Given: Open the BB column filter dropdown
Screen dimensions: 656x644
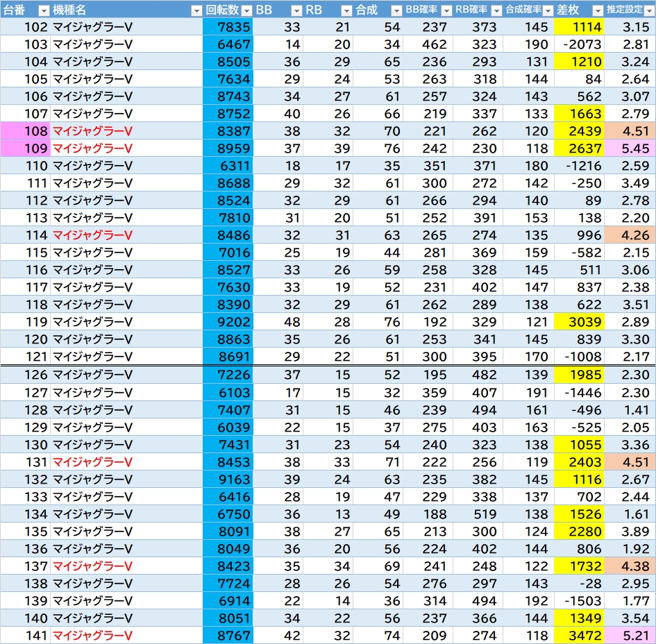Looking at the screenshot, I should coord(296,11).
